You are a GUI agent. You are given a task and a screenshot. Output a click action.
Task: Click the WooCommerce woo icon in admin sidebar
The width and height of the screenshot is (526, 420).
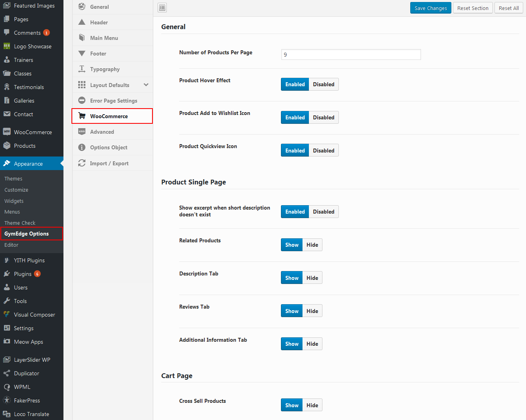(7, 132)
